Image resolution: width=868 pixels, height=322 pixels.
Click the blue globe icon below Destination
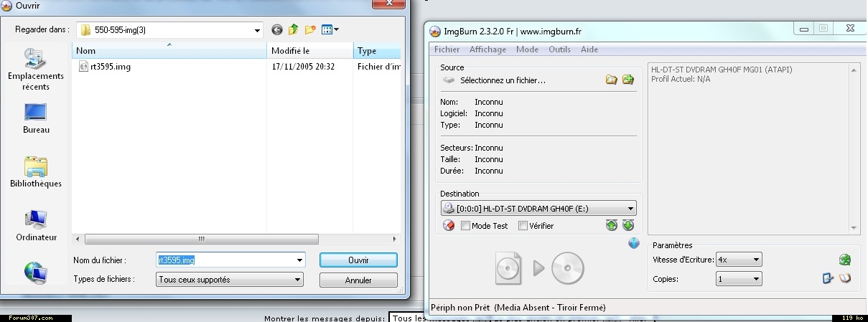[634, 243]
